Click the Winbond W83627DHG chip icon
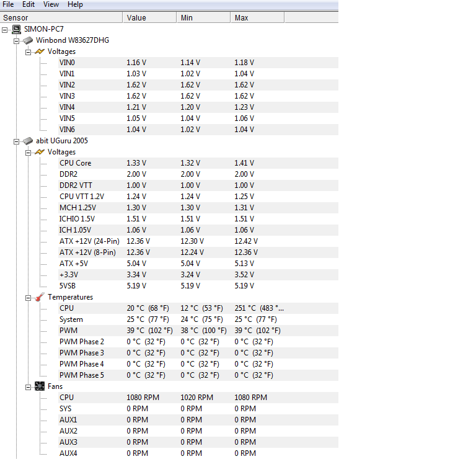The image size is (476, 459). (x=28, y=40)
